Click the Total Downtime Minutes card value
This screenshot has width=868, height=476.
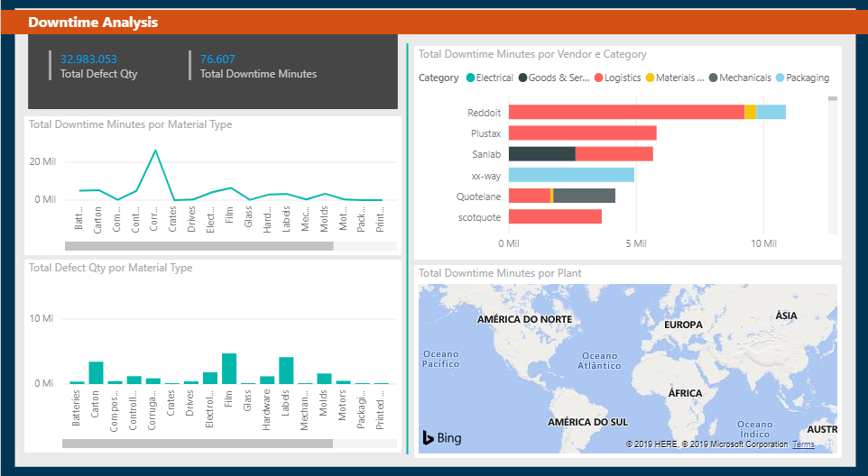tap(217, 59)
